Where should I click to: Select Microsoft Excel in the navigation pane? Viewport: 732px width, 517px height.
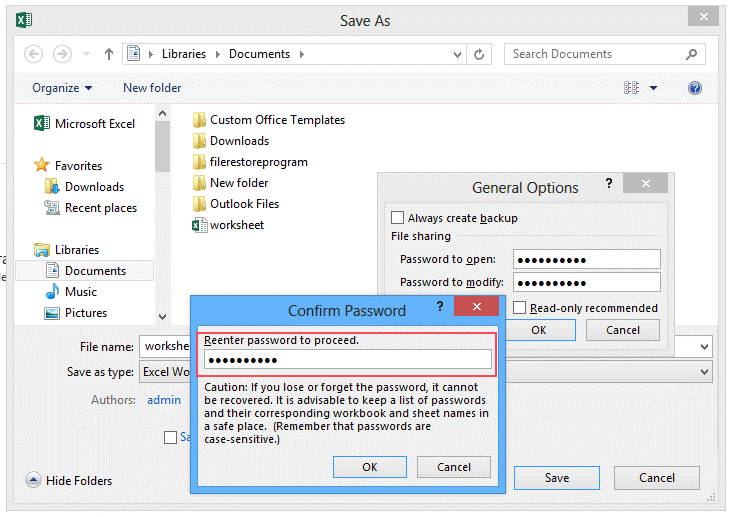(x=84, y=124)
